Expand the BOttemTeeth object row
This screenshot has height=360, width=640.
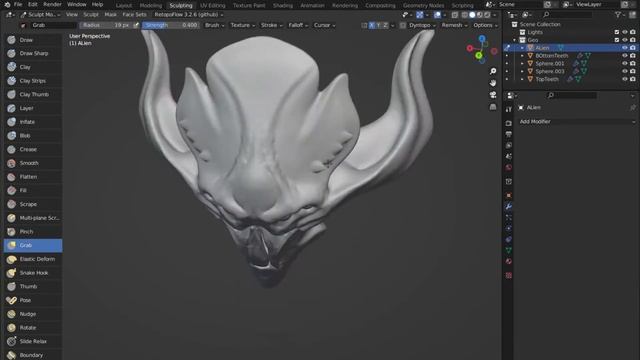click(x=522, y=56)
